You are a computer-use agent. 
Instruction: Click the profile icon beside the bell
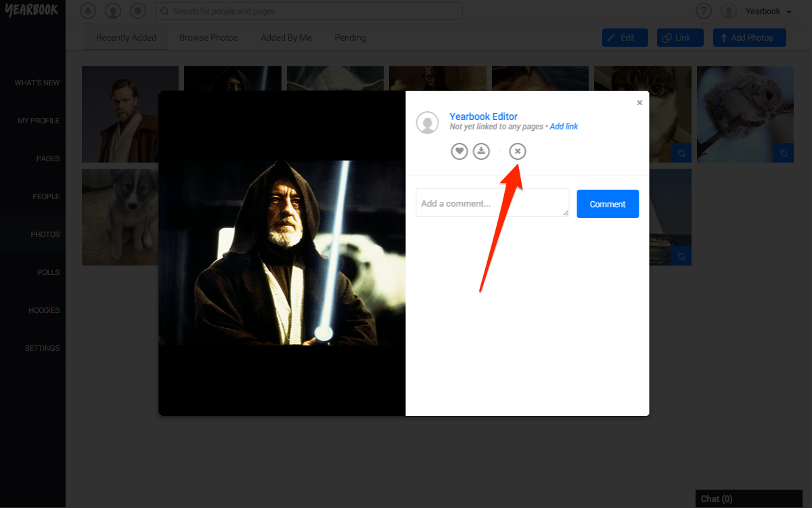pos(113,11)
